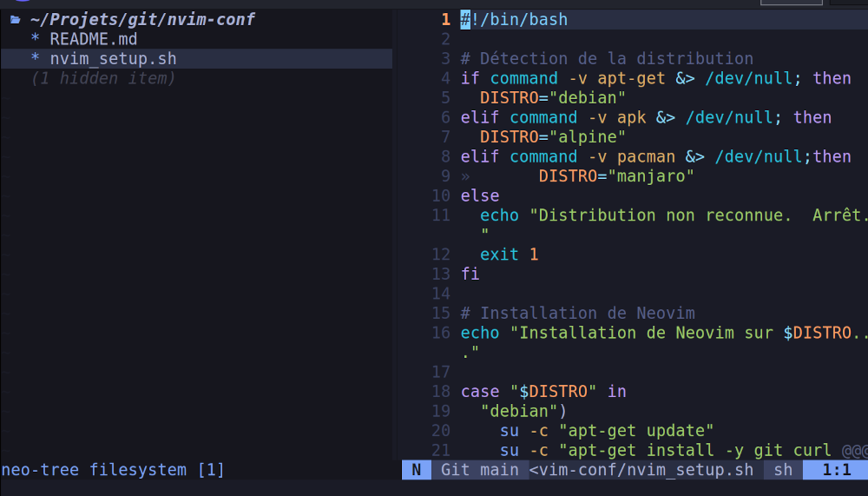Click the sh filetype indicator in statusline
Image resolution: width=868 pixels, height=496 pixels.
(783, 470)
